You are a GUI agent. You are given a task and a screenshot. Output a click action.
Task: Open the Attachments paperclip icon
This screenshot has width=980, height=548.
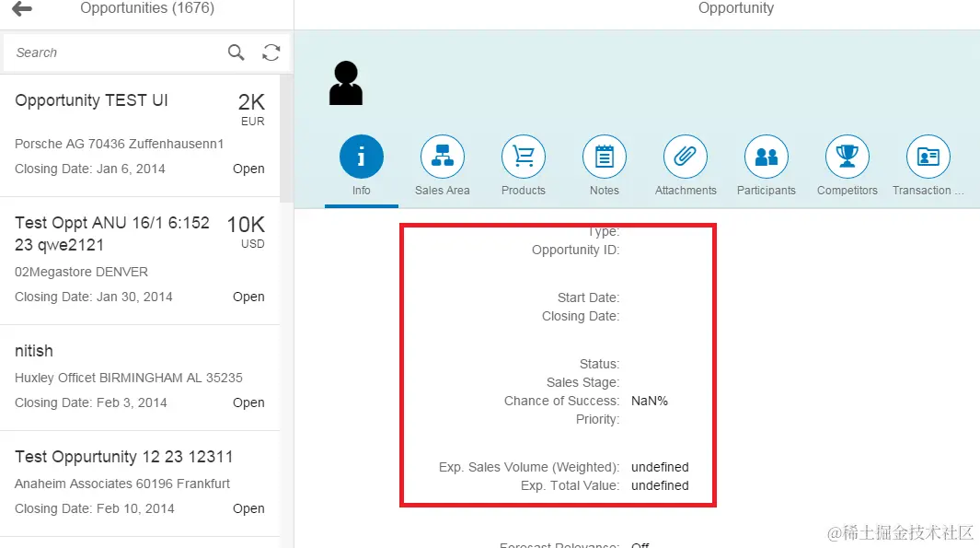(686, 157)
